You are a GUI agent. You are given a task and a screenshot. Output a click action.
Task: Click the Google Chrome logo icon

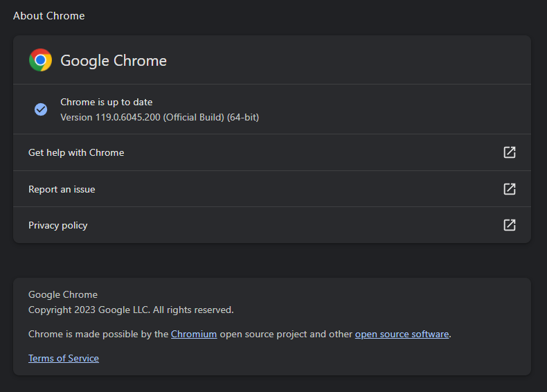(x=40, y=60)
